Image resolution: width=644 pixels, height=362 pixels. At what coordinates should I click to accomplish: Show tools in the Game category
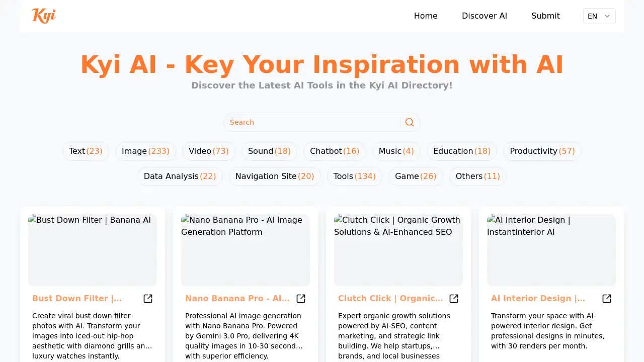click(416, 176)
